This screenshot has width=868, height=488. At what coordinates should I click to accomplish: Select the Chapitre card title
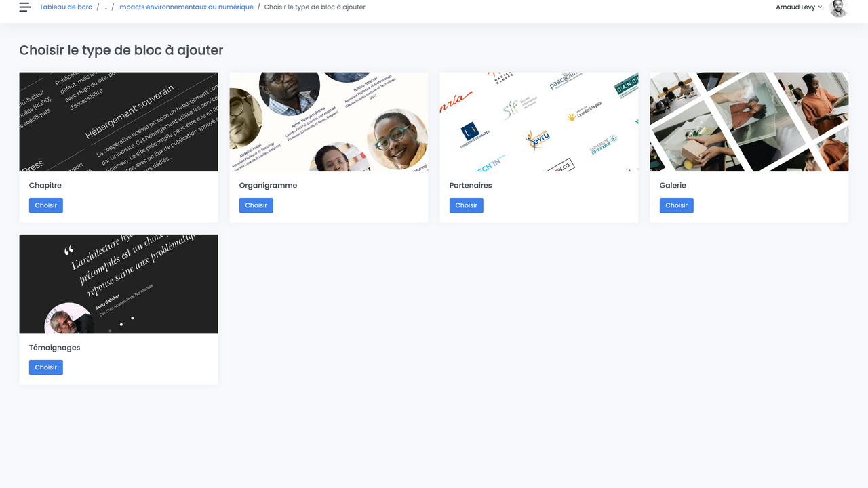pyautogui.click(x=45, y=185)
